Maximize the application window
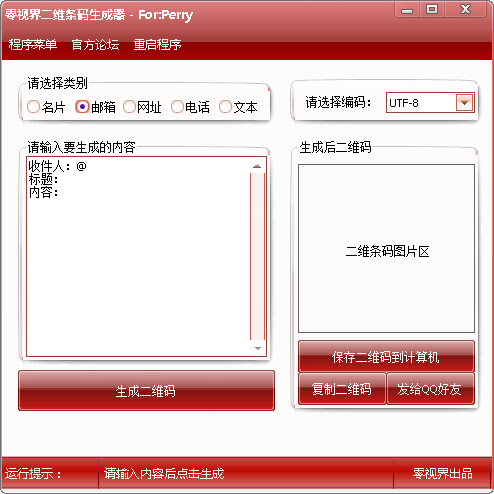 [x=432, y=9]
